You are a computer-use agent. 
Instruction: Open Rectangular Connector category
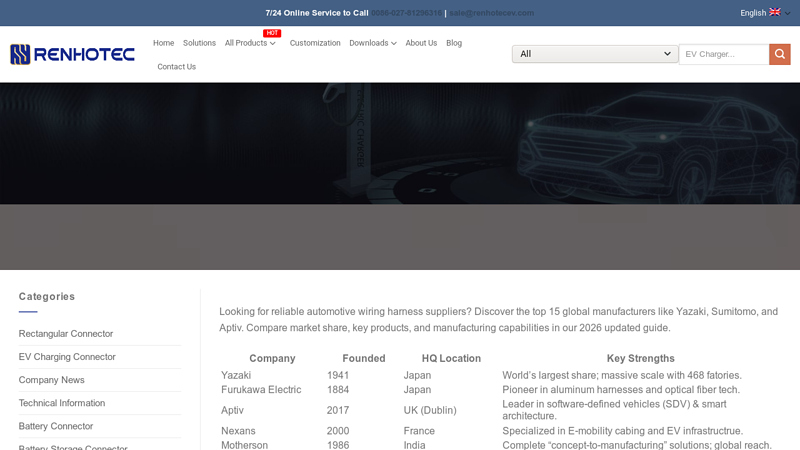coord(66,334)
